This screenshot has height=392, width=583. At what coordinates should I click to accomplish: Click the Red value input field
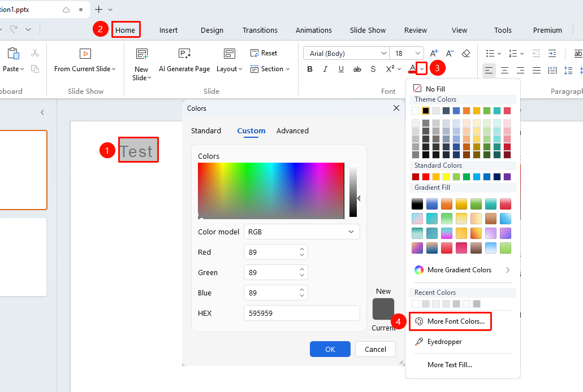tap(275, 252)
